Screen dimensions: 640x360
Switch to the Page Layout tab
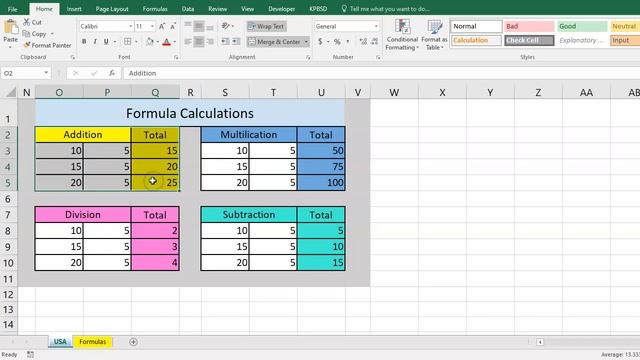(112, 9)
